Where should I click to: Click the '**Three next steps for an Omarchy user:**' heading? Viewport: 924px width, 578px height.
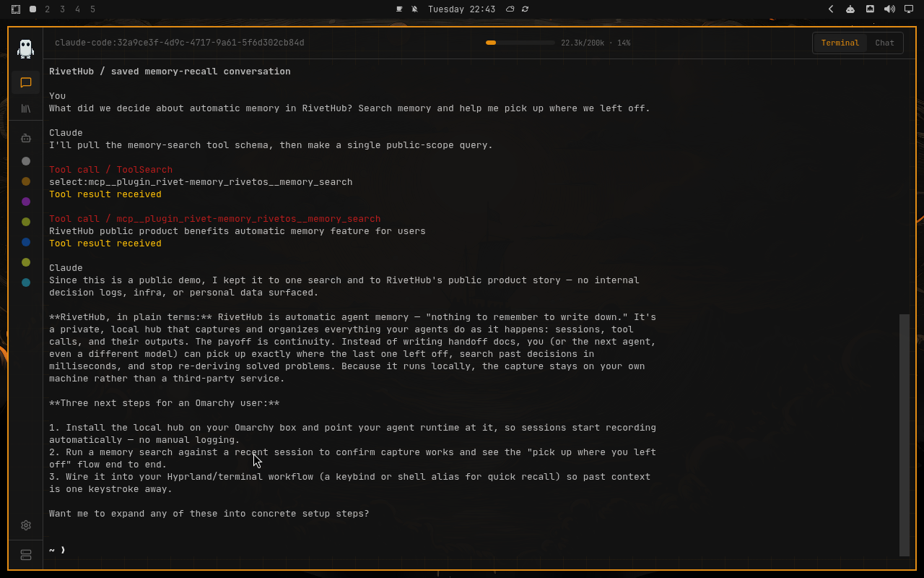pyautogui.click(x=164, y=403)
